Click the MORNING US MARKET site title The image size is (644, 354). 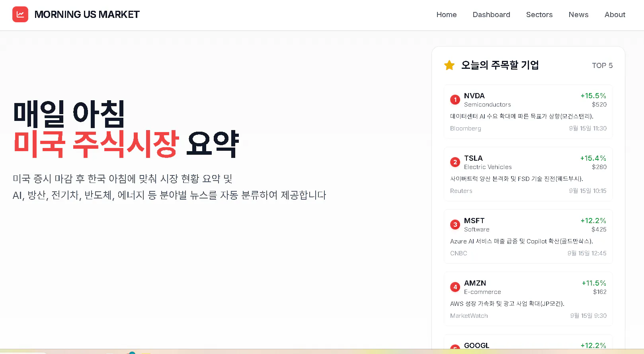(x=87, y=14)
